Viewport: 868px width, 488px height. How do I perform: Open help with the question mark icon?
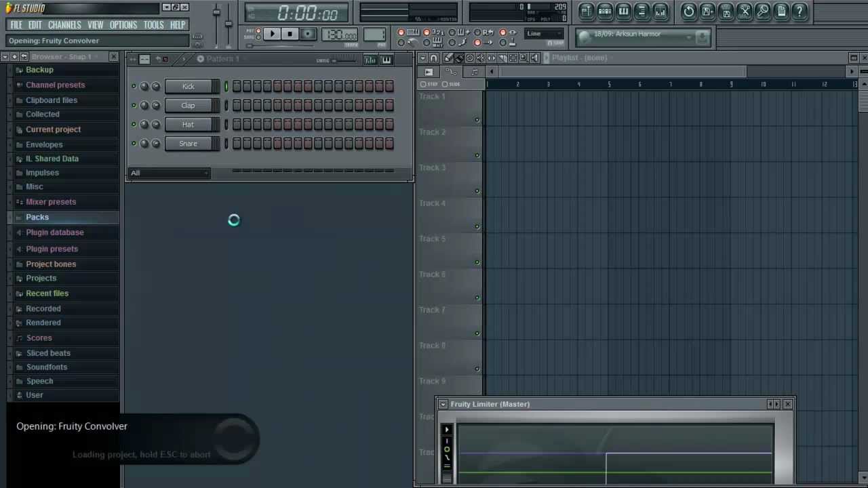(800, 11)
